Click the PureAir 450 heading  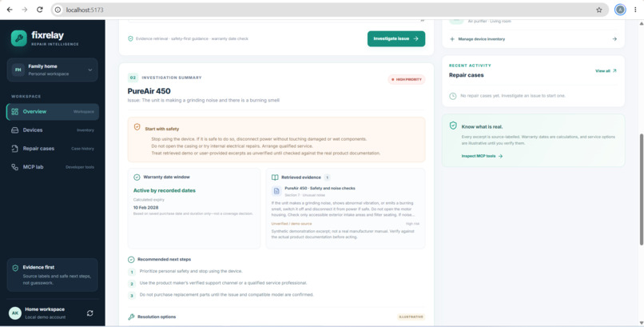149,91
